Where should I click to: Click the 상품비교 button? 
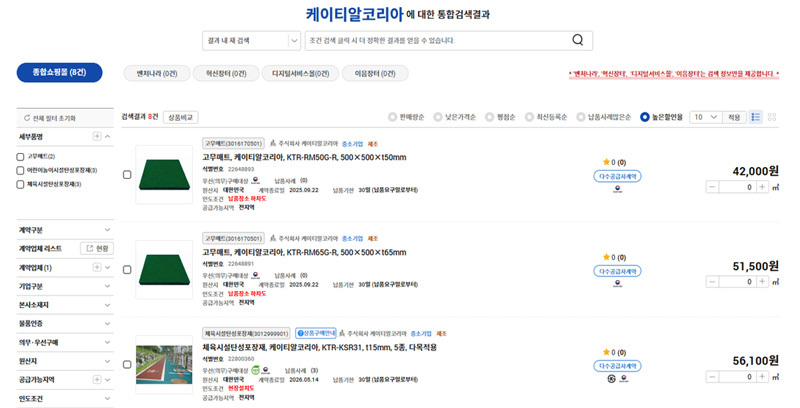(181, 117)
